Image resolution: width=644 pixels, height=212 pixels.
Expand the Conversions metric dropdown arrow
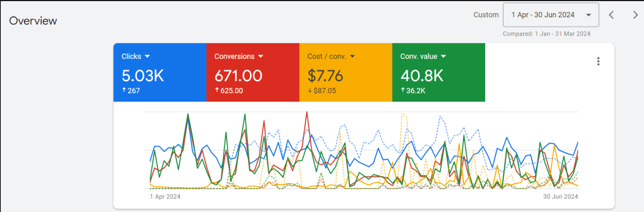coord(261,56)
